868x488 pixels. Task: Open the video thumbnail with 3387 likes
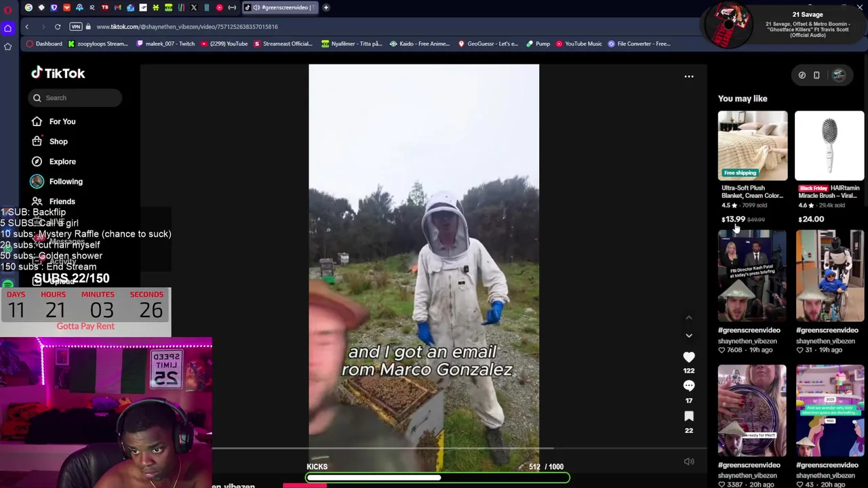coord(753,411)
